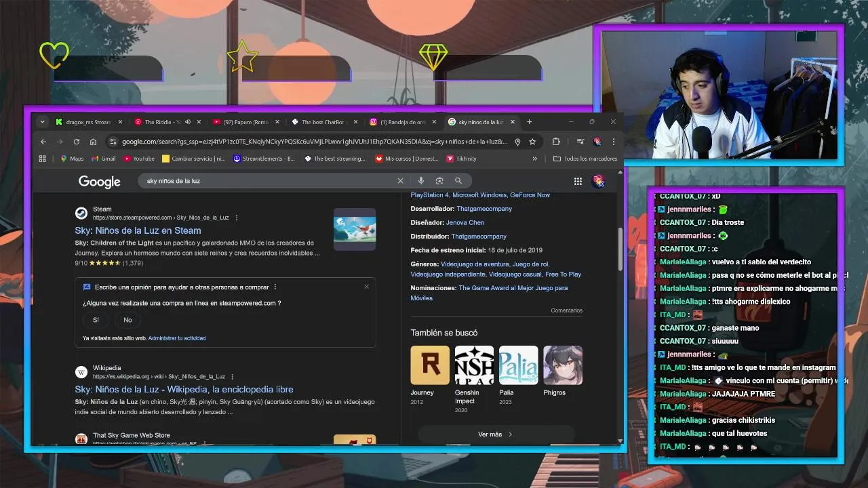Open the TikFinity bookmark
Screen dimensions: 868x488
[x=462, y=159]
